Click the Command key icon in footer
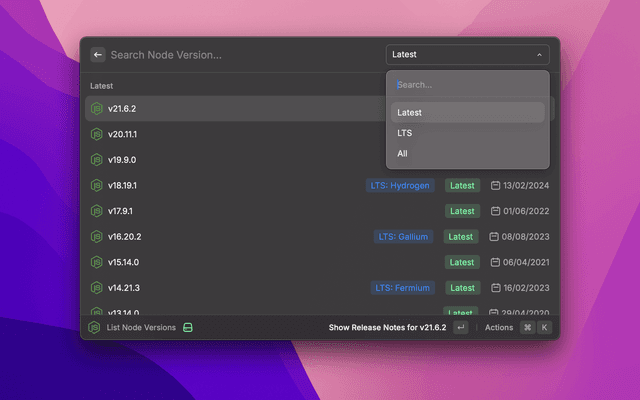The height and width of the screenshot is (400, 640). 527,328
